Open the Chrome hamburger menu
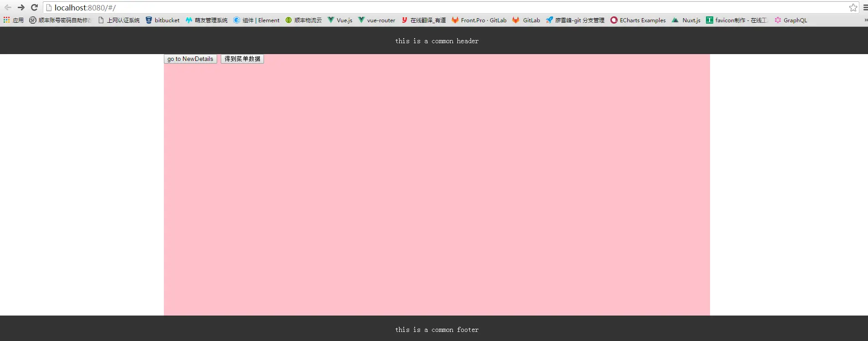The width and height of the screenshot is (868, 341). click(x=865, y=8)
